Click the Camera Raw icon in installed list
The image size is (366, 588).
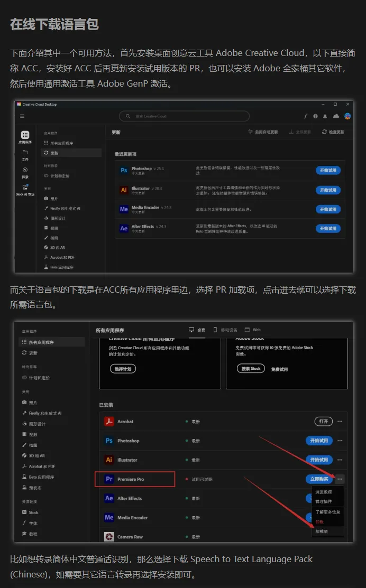(109, 537)
